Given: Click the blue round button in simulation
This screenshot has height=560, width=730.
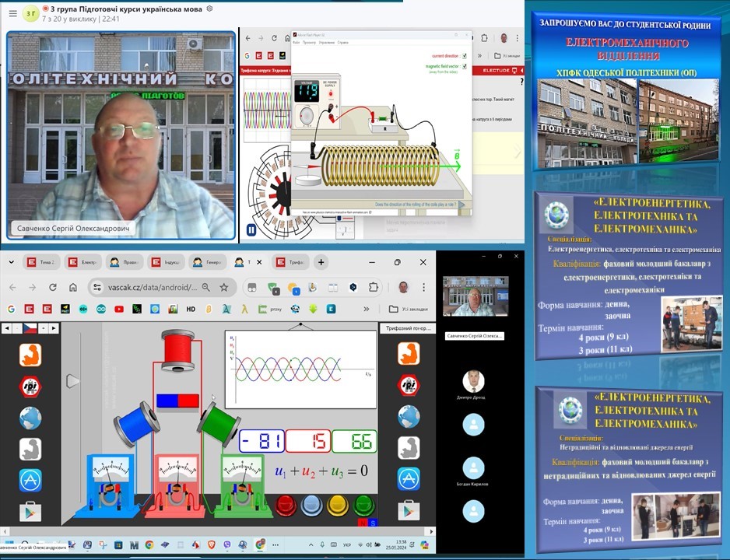Looking at the screenshot, I should [311, 506].
